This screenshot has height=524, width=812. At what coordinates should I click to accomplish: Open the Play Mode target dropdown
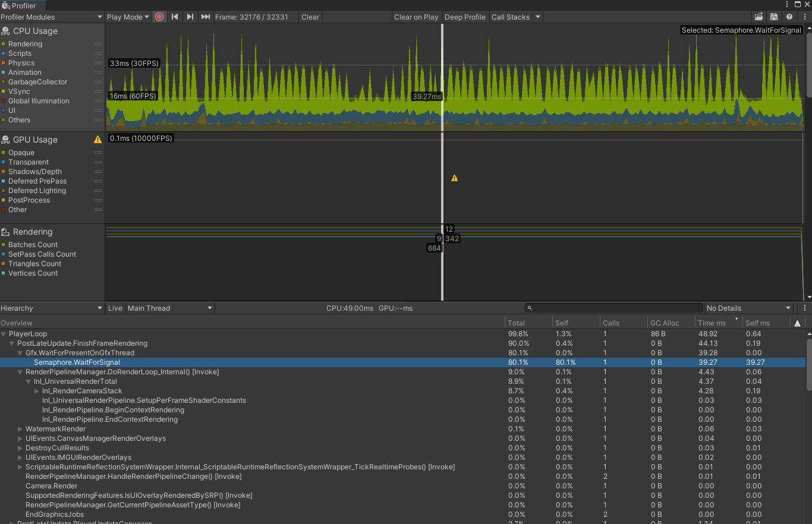[128, 17]
